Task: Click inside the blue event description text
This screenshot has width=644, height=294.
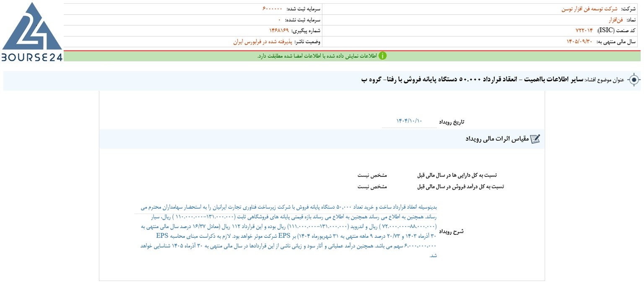Action: point(286,231)
